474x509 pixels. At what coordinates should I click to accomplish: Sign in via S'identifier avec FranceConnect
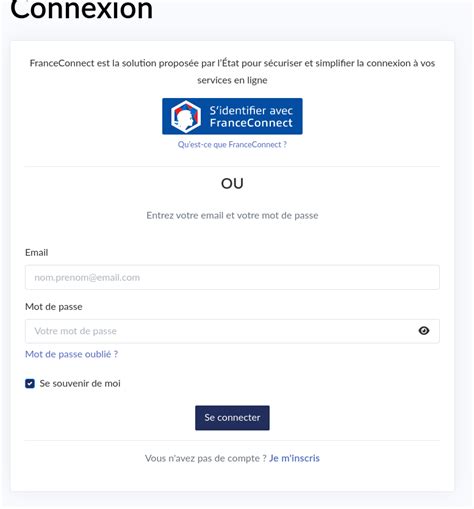232,116
